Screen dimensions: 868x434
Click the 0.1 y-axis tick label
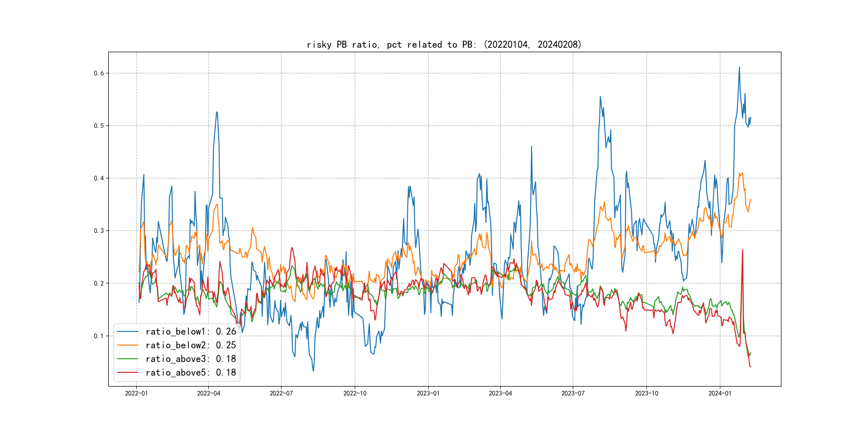click(x=99, y=336)
